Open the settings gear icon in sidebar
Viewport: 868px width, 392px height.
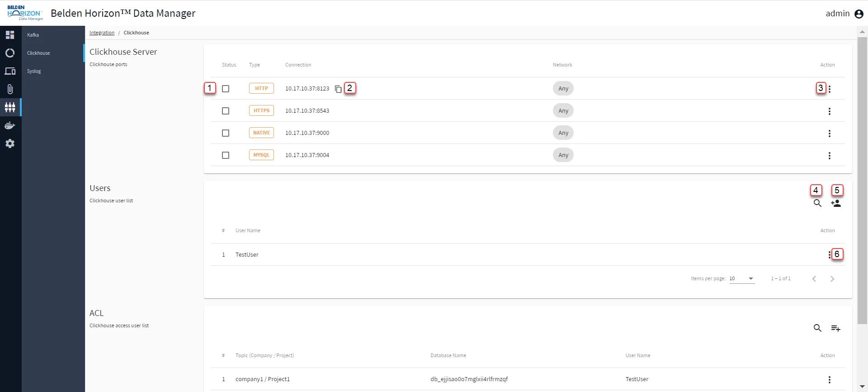click(x=10, y=143)
